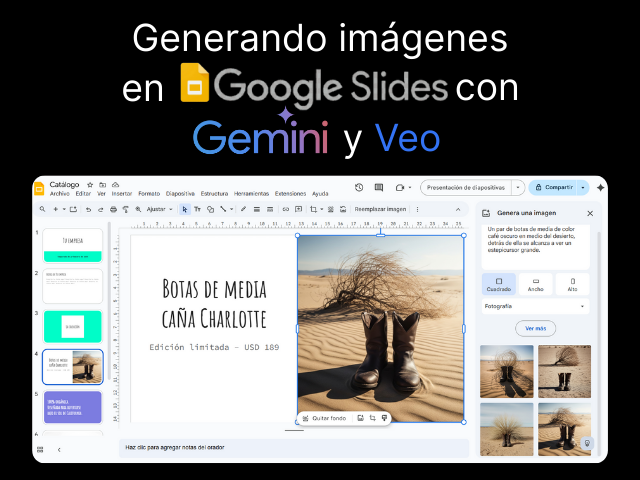Select slide 3 thumbnail with green background
The height and width of the screenshot is (480, 640).
pos(72,326)
